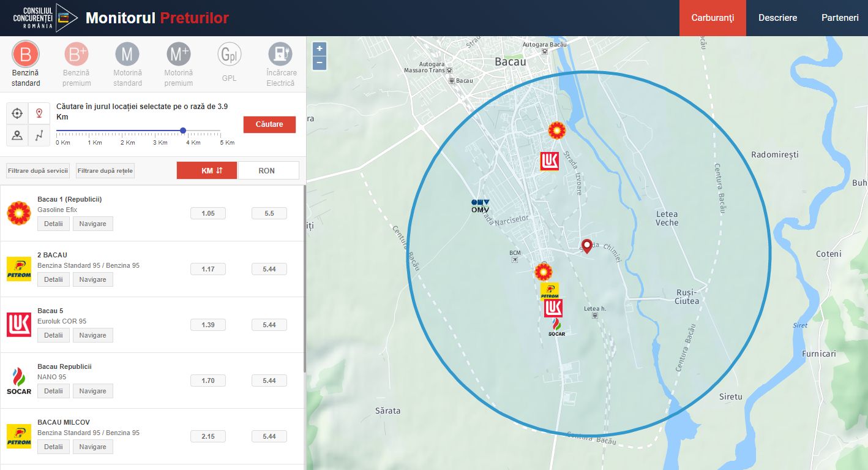Click the route path search icon
This screenshot has height=470, width=868.
click(39, 136)
